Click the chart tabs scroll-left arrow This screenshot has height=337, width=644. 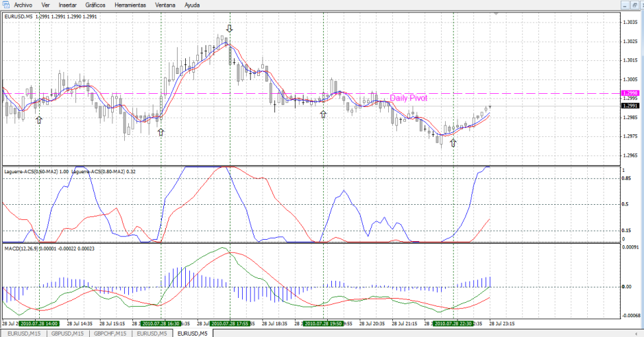tap(637, 334)
